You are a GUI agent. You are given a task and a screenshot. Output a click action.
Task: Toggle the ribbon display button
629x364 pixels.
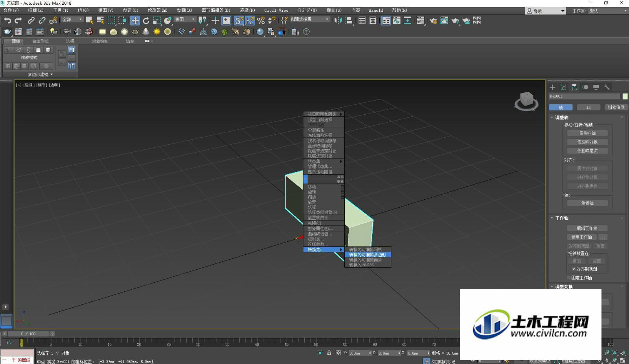[386, 20]
